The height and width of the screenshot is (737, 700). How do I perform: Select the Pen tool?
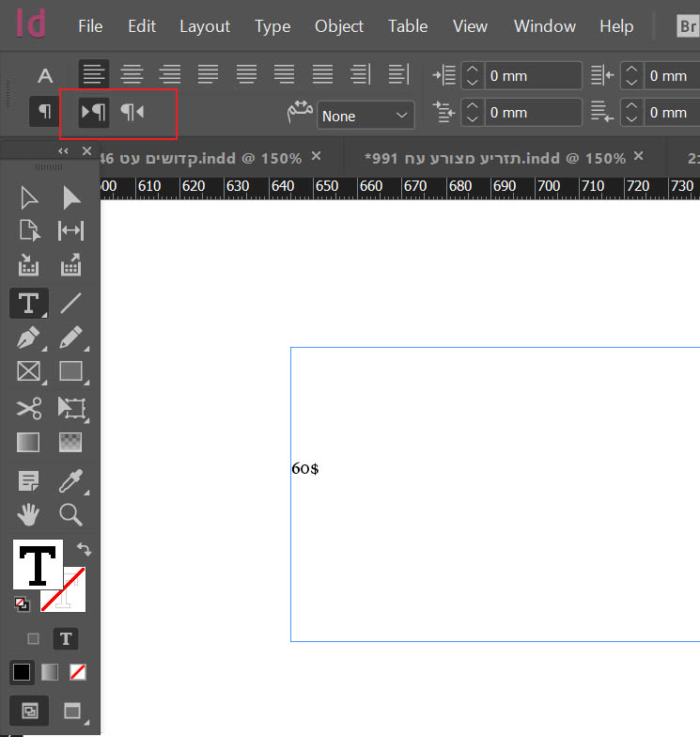coord(28,337)
